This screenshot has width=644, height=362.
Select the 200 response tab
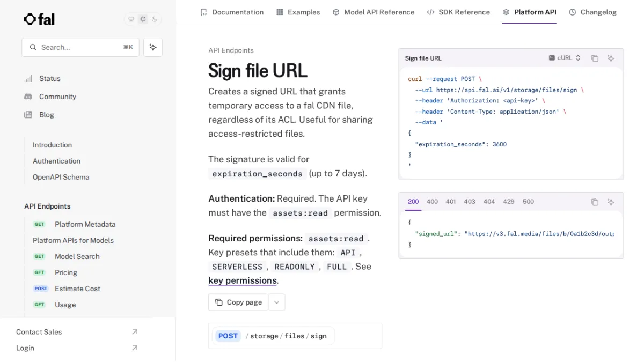413,202
